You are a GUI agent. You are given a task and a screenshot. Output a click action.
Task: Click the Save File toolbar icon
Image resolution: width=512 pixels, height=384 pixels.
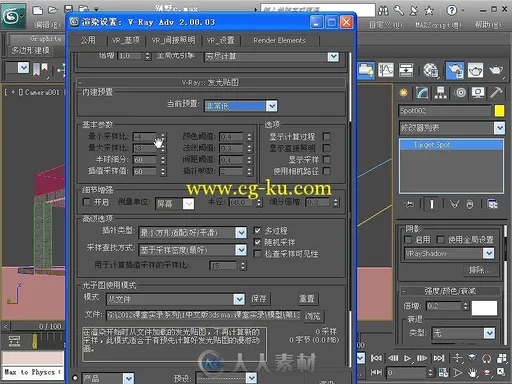tap(68, 9)
